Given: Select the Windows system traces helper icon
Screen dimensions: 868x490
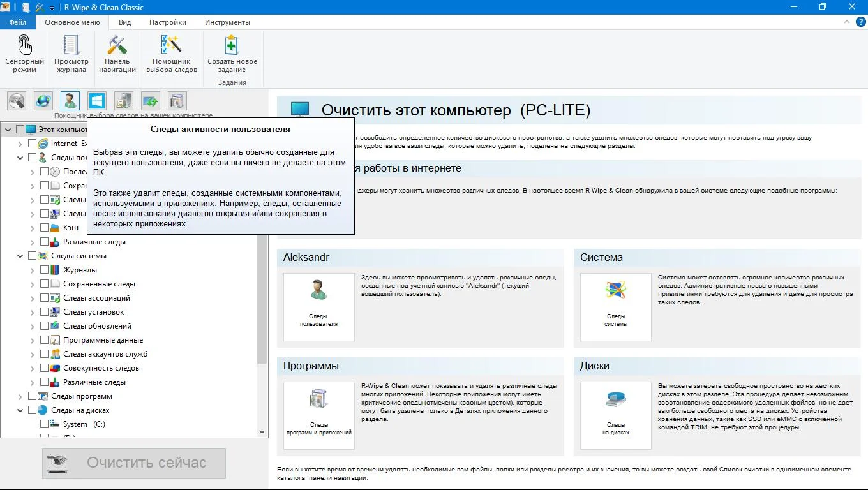Looking at the screenshot, I should coord(97,101).
